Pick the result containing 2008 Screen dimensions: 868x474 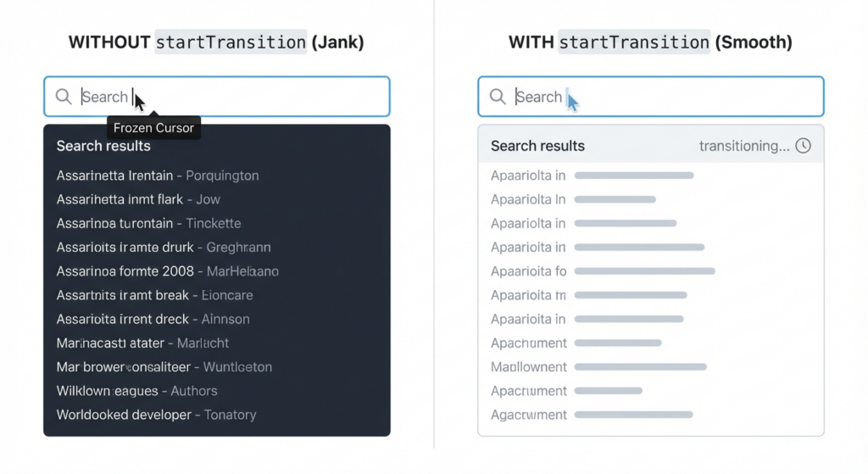click(167, 271)
